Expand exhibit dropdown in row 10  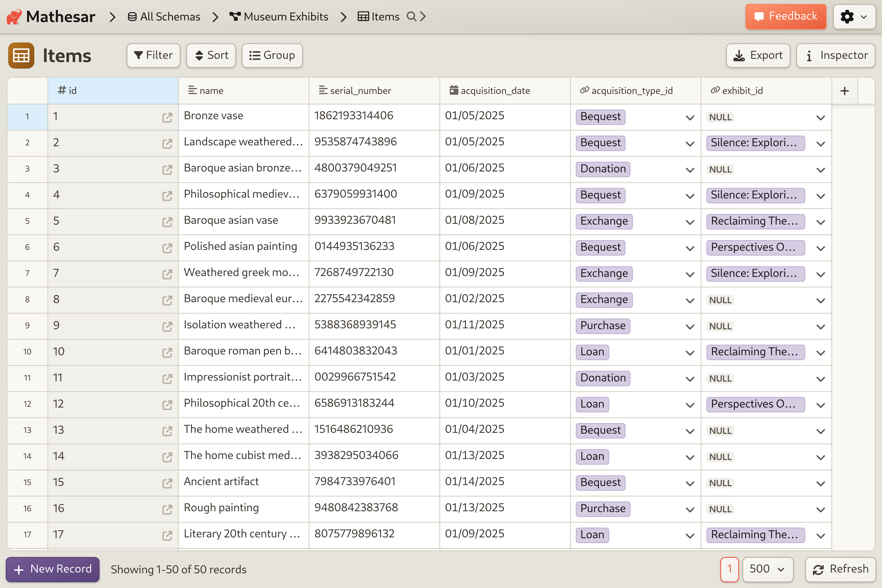click(x=820, y=353)
